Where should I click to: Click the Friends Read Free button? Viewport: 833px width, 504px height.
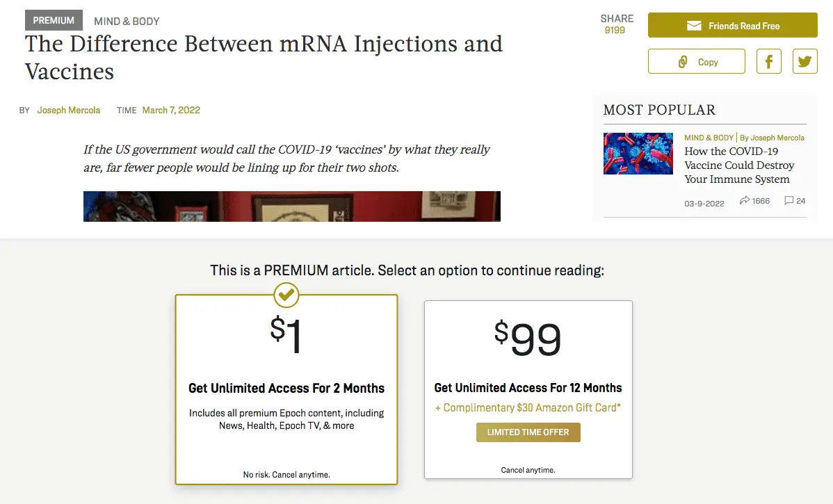pos(732,26)
